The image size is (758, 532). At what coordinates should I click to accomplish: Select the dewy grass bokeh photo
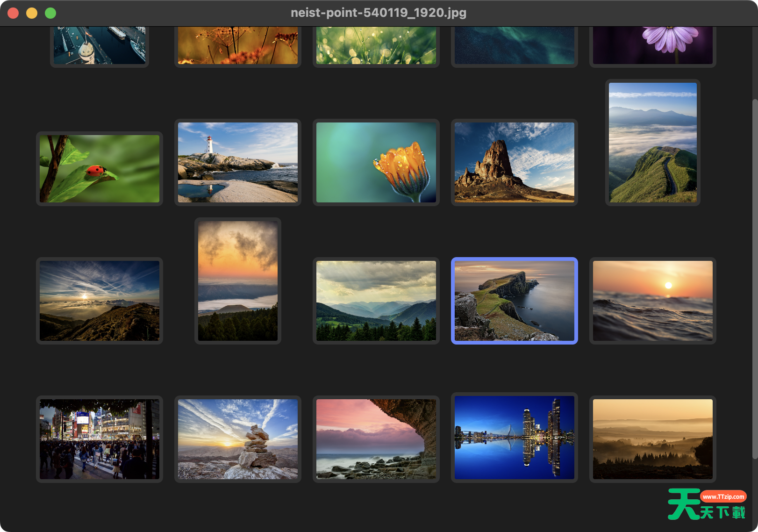376,44
